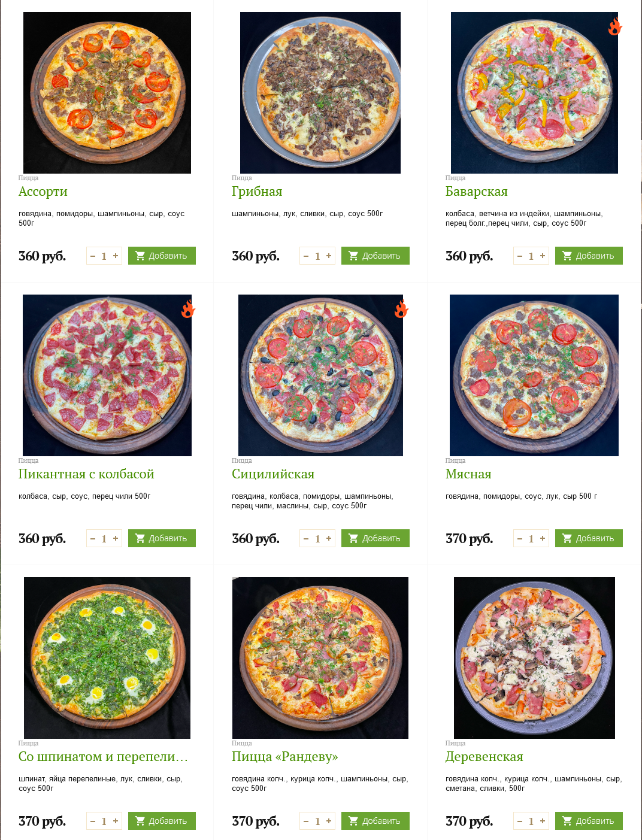This screenshot has width=642, height=840.
Task: Increase quantity of Мясная pizza
Action: pos(543,538)
